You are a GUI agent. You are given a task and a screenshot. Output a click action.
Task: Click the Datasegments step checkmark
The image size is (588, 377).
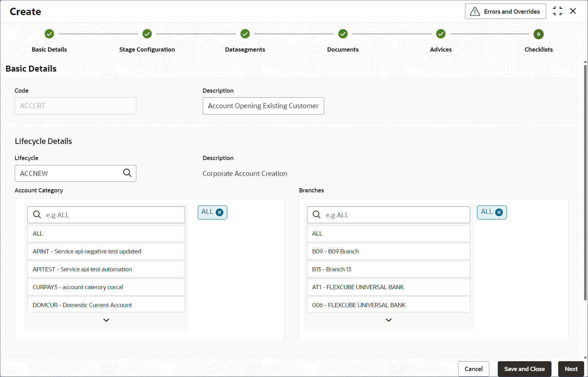click(x=245, y=34)
